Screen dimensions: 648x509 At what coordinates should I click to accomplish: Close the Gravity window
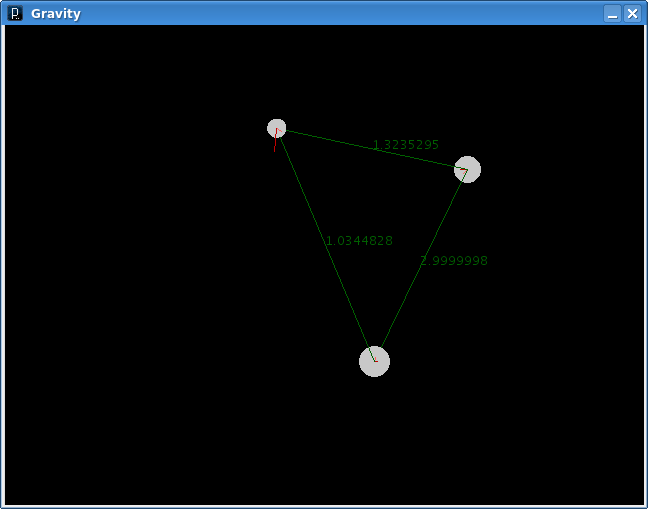pyautogui.click(x=632, y=14)
